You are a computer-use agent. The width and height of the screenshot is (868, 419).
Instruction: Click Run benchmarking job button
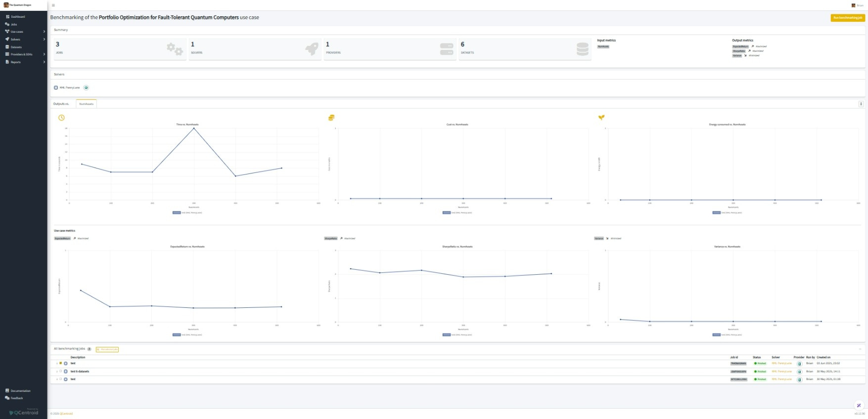click(x=848, y=18)
